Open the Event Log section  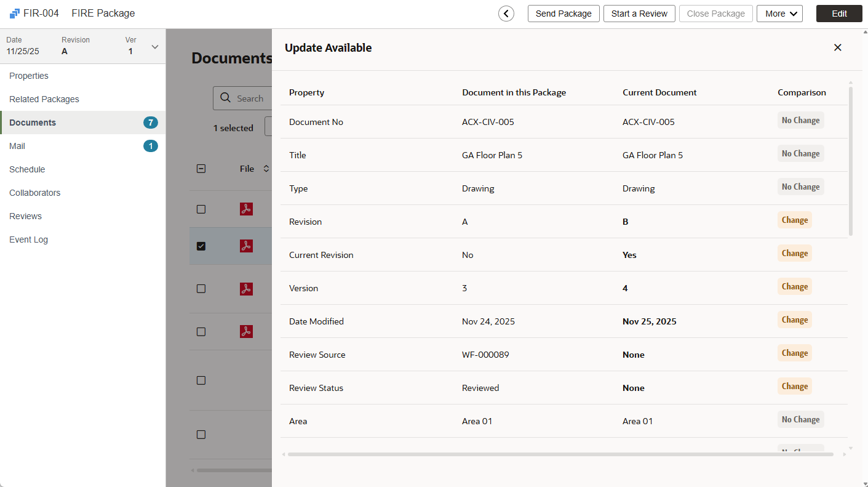pyautogui.click(x=28, y=239)
